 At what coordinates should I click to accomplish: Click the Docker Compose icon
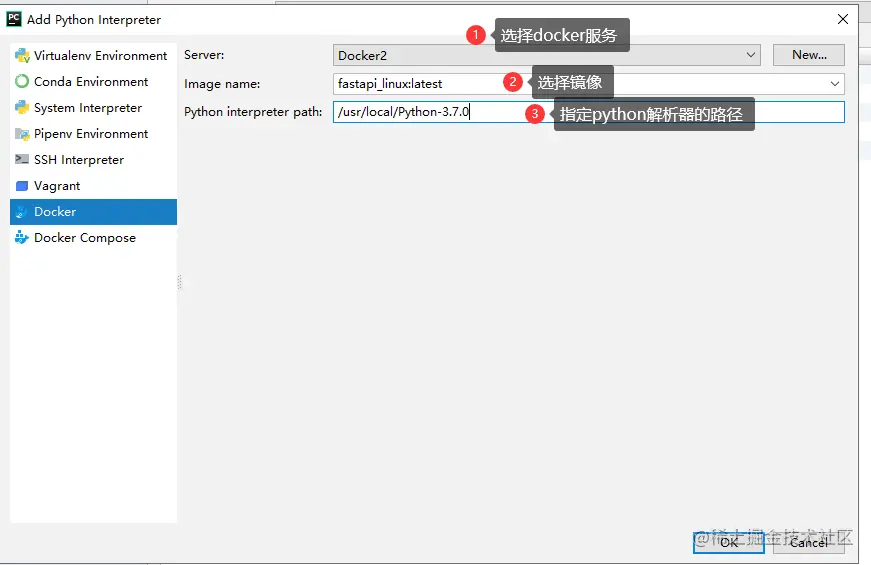coord(22,238)
